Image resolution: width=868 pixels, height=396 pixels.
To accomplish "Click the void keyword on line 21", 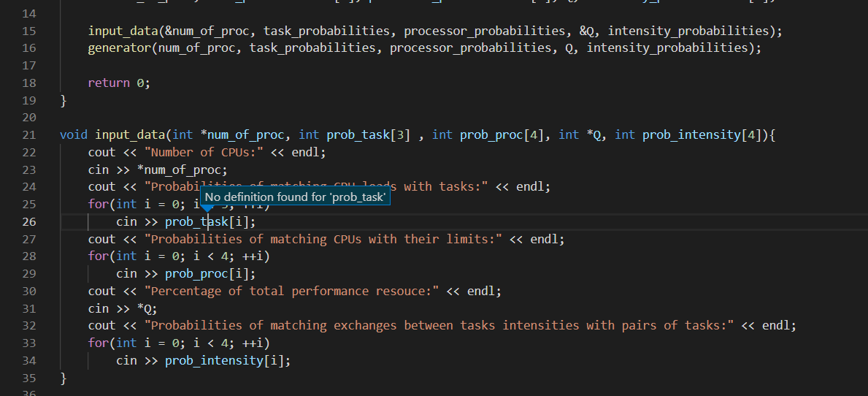I will (74, 134).
